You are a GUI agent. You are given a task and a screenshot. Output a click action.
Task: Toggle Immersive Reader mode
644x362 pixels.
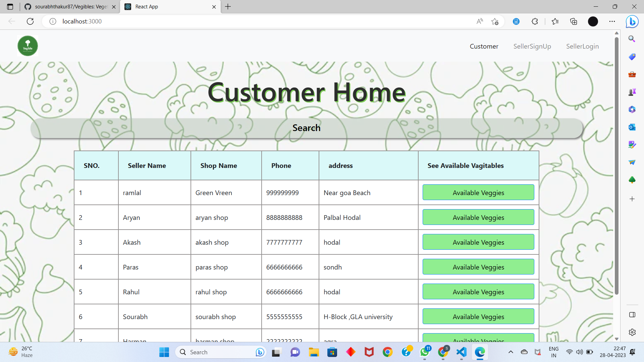[516, 21]
